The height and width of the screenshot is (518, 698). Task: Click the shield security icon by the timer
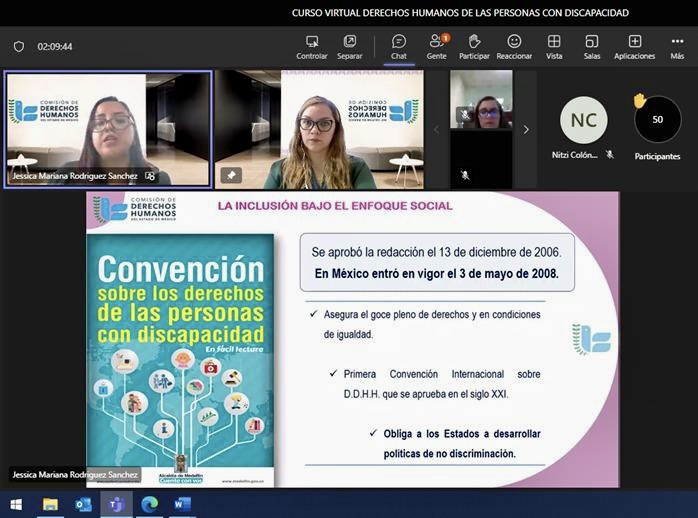tap(18, 46)
